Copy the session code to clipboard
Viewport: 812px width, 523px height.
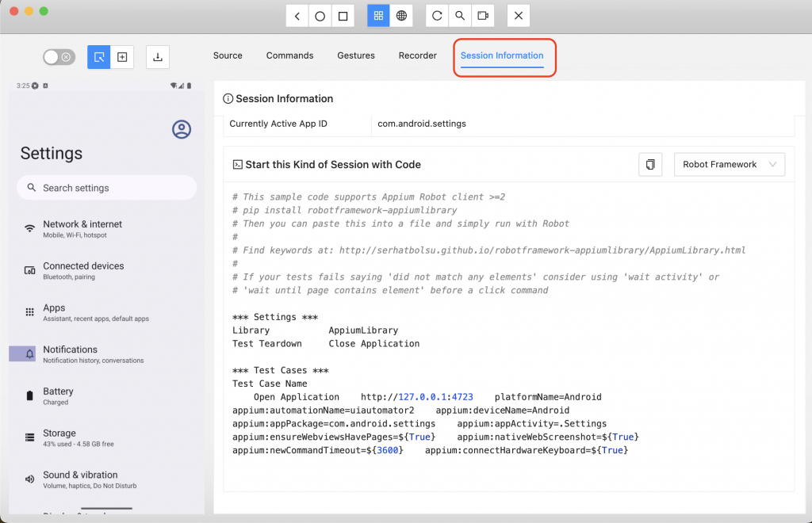click(650, 165)
